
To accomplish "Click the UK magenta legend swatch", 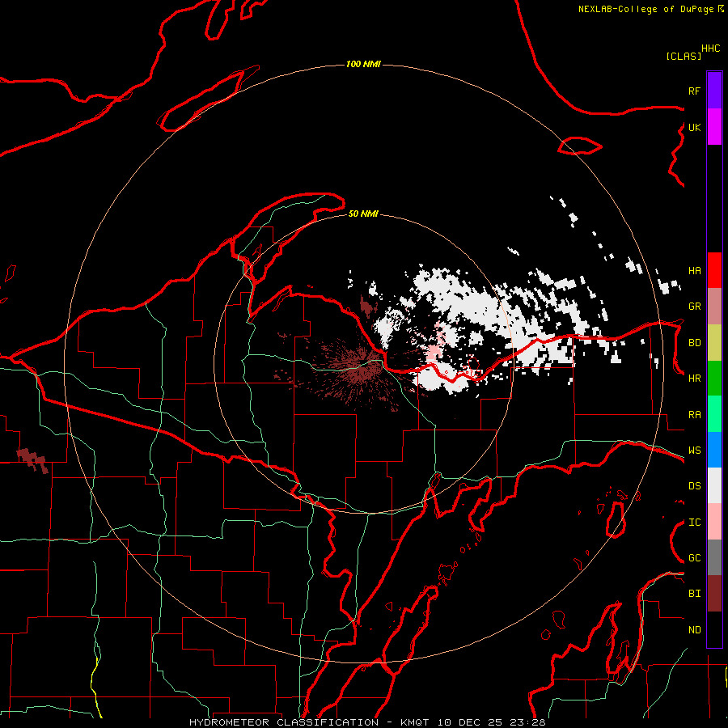I will (714, 127).
